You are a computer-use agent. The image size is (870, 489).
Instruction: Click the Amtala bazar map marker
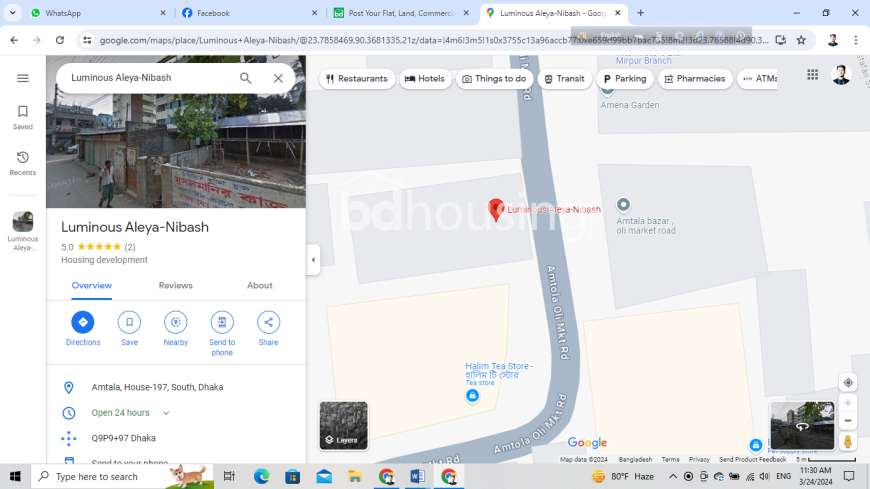tap(623, 205)
